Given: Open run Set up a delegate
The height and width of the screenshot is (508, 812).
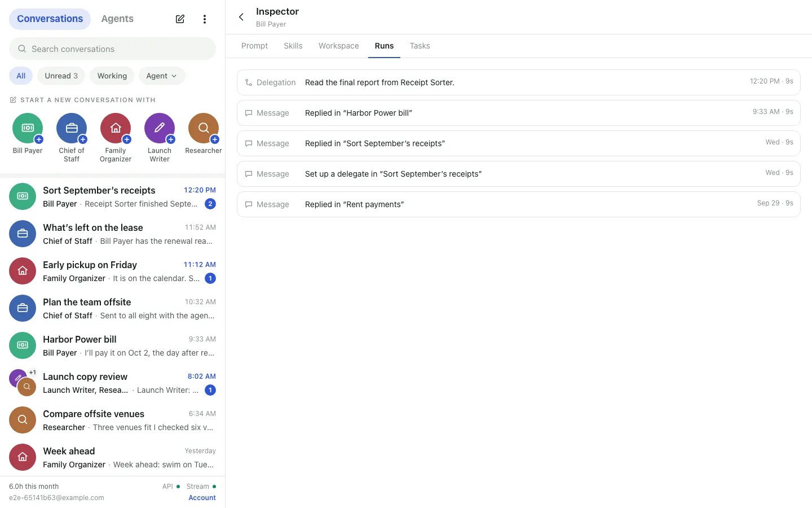Looking at the screenshot, I should coord(519,174).
